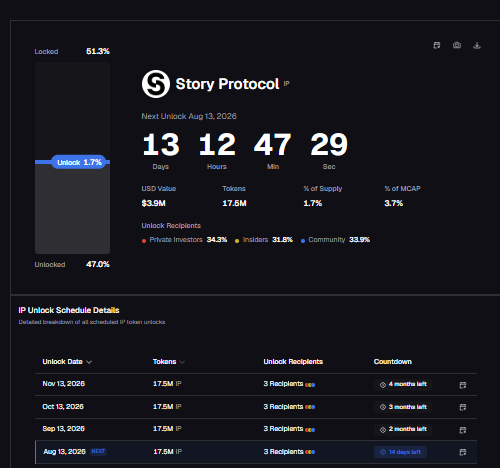Click the blue Community legend dot
Screen dimensions: 500x468
[x=303, y=241]
